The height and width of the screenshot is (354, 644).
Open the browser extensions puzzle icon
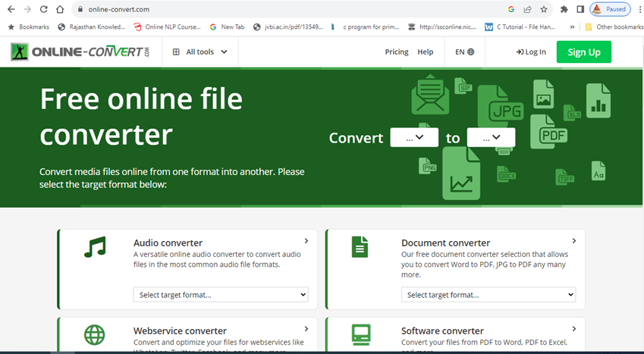564,9
